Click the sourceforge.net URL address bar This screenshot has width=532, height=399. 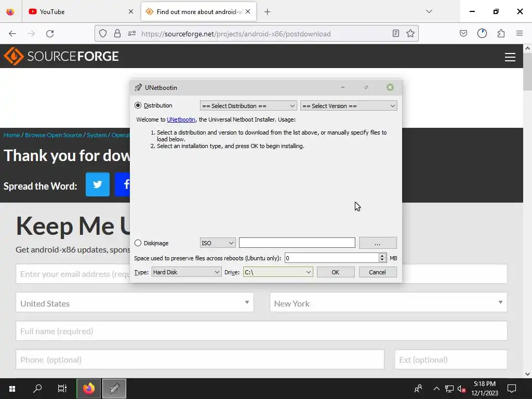point(236,34)
